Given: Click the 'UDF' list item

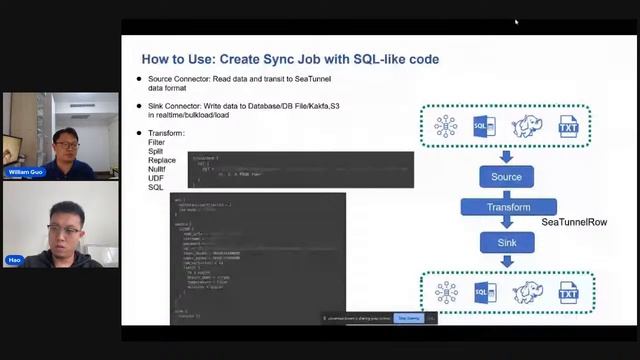Looking at the screenshot, I should 156,178.
